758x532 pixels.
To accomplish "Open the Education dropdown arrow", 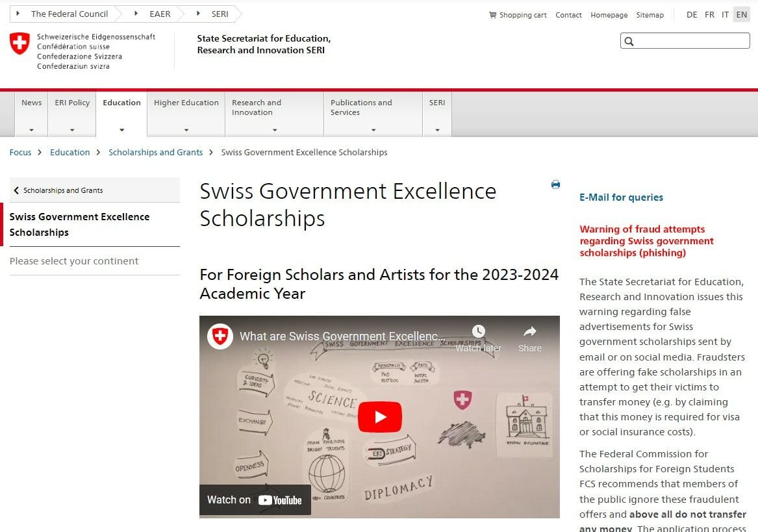I will 122,130.
